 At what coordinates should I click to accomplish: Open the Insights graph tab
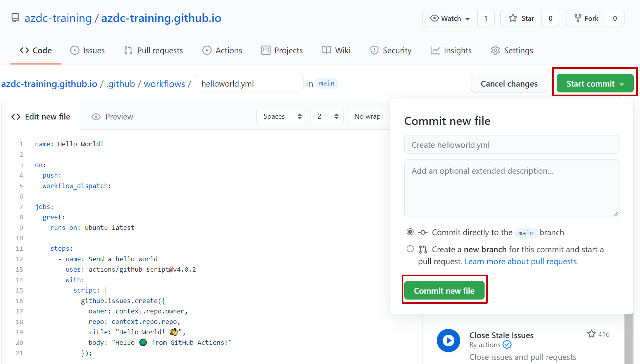click(451, 50)
